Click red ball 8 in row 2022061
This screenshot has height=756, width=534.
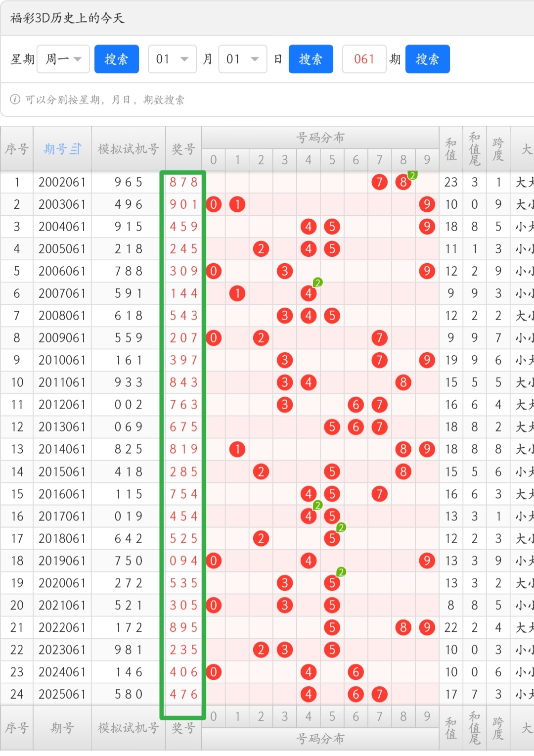pos(403,627)
